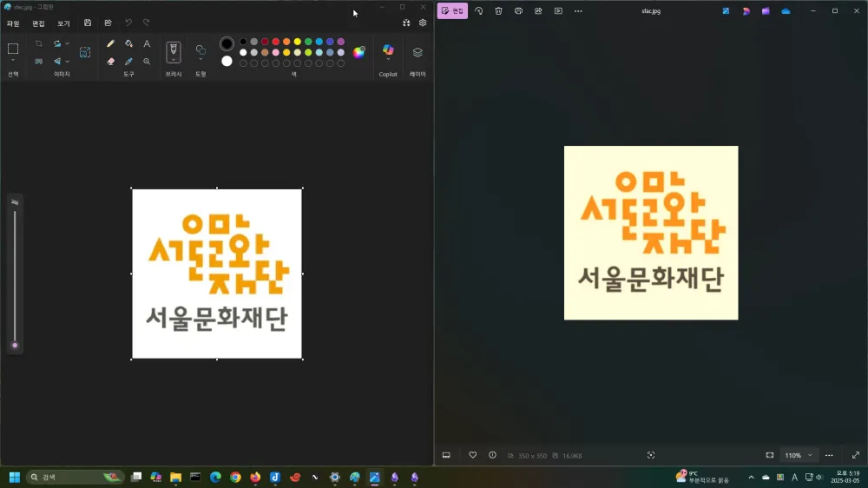Open the 보기 menu
The image size is (868, 488).
pos(63,23)
